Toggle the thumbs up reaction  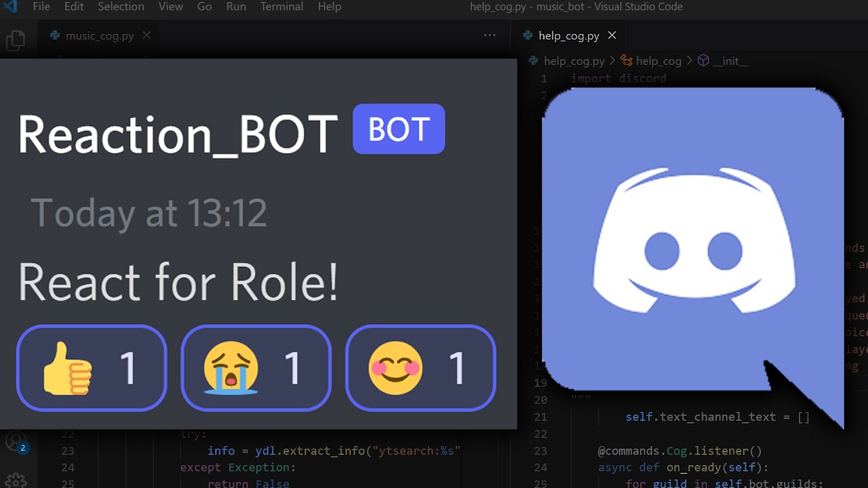(92, 368)
